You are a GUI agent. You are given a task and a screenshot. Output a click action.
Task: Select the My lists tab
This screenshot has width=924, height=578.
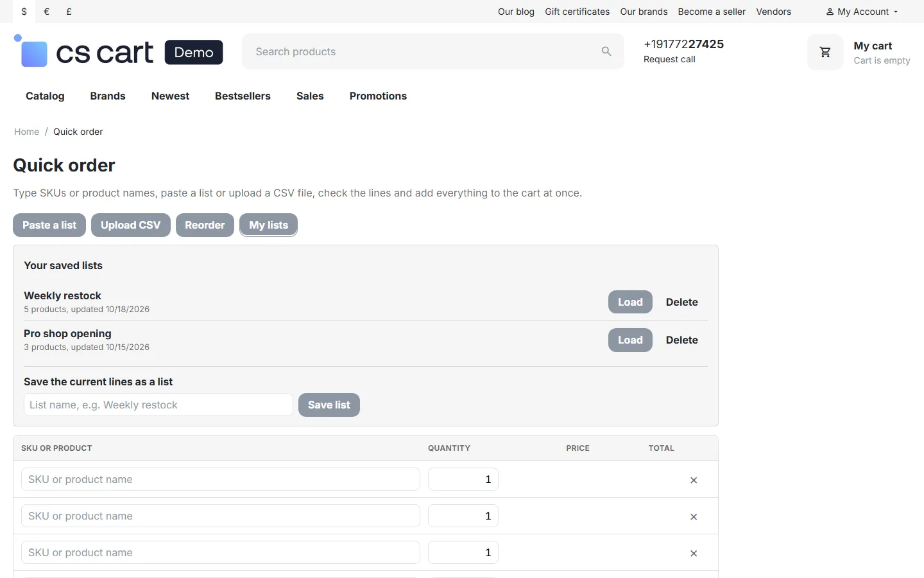[x=268, y=225]
